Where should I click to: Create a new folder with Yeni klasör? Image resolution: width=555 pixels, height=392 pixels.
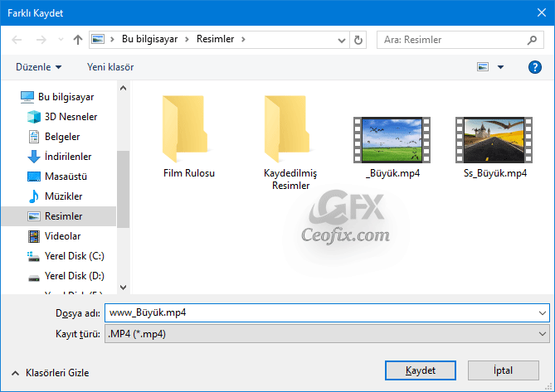[110, 67]
